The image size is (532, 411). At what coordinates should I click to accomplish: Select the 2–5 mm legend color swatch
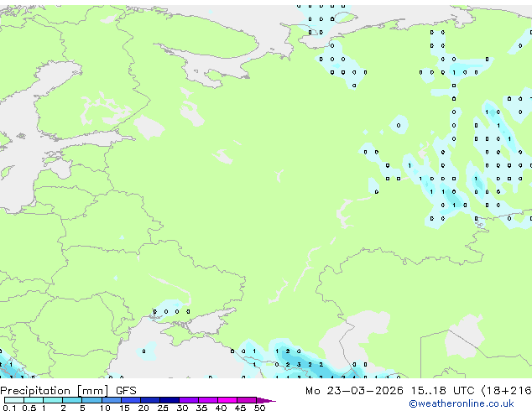(x=72, y=400)
